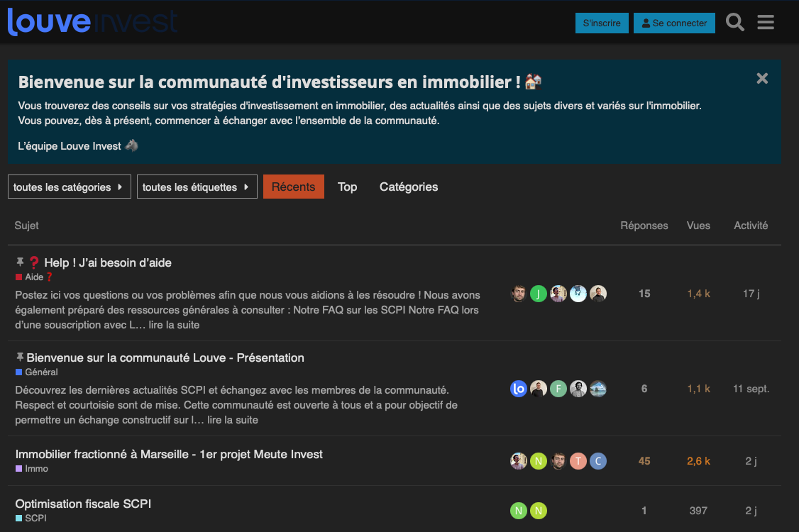Click the landscape photo avatar in Bienvenue topic
This screenshot has width=799, height=532.
coord(597,389)
